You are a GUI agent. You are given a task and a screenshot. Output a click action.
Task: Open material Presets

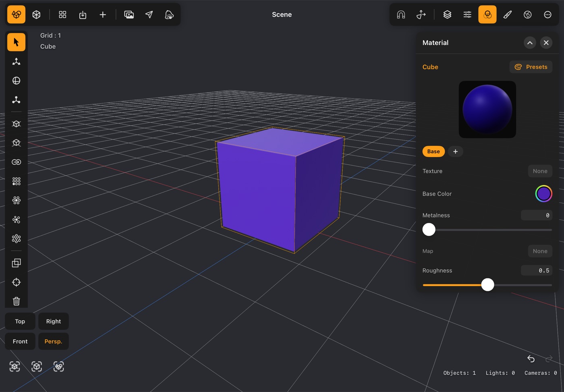(x=531, y=67)
